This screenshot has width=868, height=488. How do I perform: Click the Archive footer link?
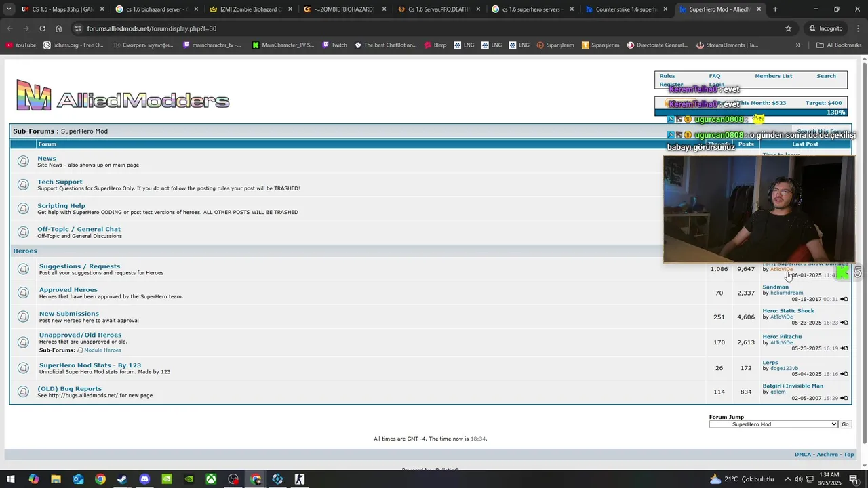[x=827, y=455]
